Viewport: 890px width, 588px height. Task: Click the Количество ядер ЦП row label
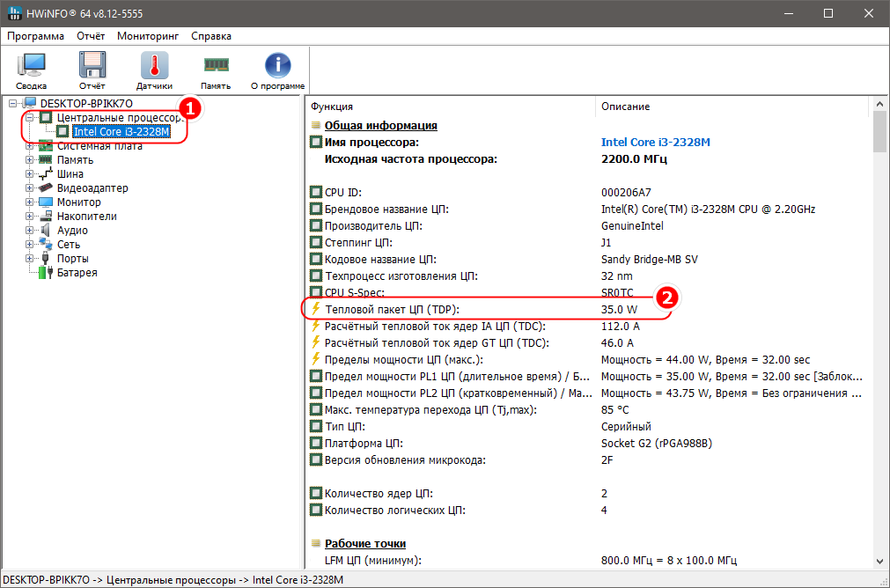(x=379, y=493)
